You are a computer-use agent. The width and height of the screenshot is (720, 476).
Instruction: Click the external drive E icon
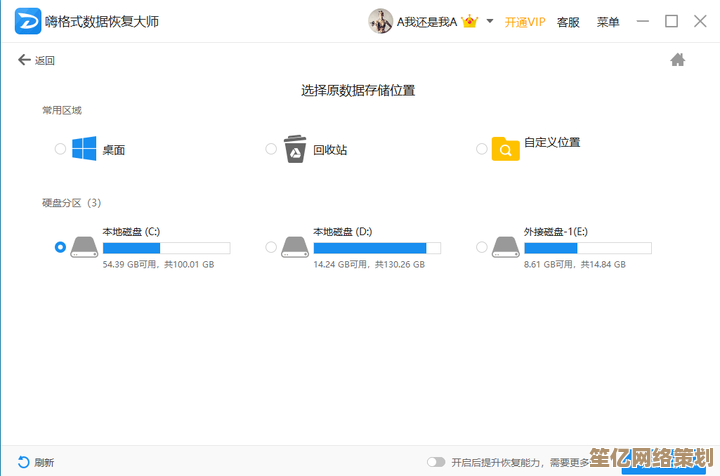tap(505, 246)
